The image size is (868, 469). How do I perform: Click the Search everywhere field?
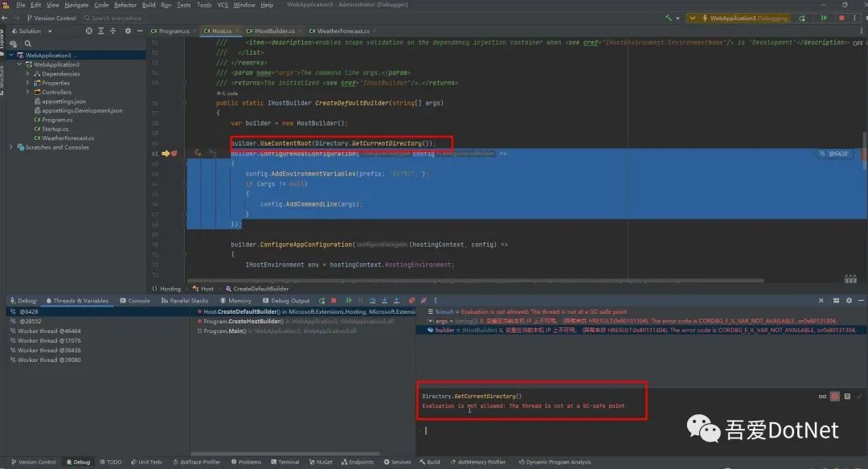pos(113,18)
